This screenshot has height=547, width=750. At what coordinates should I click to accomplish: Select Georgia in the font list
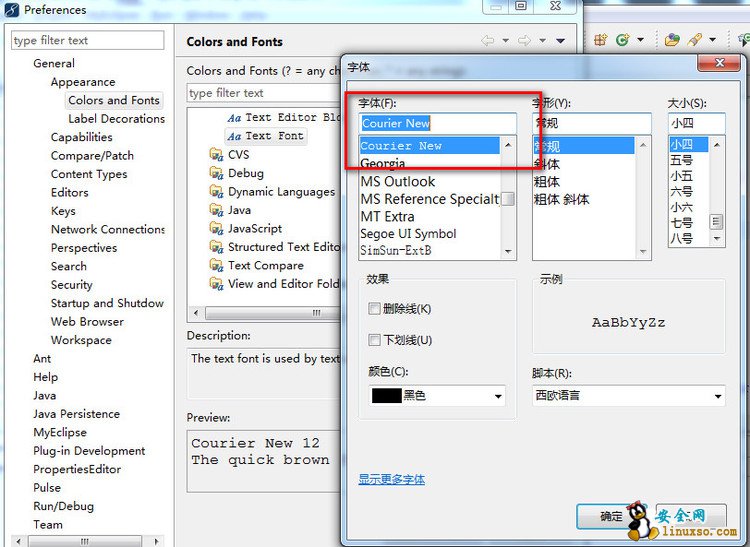383,164
